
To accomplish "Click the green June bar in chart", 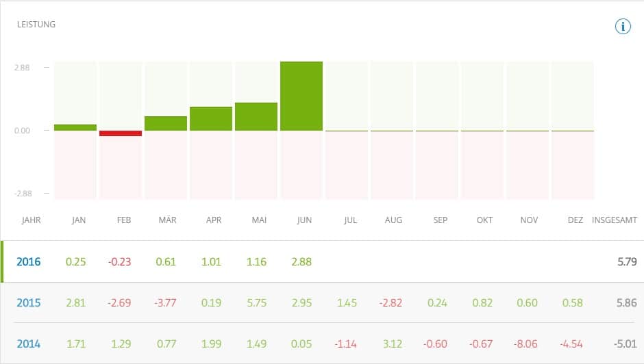I will [301, 96].
